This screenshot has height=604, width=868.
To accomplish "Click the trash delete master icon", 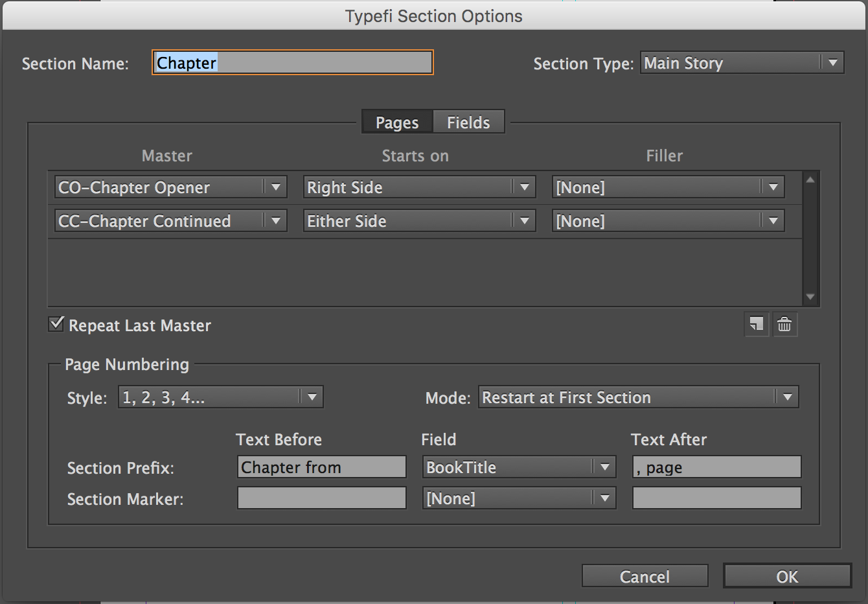I will pyautogui.click(x=784, y=324).
